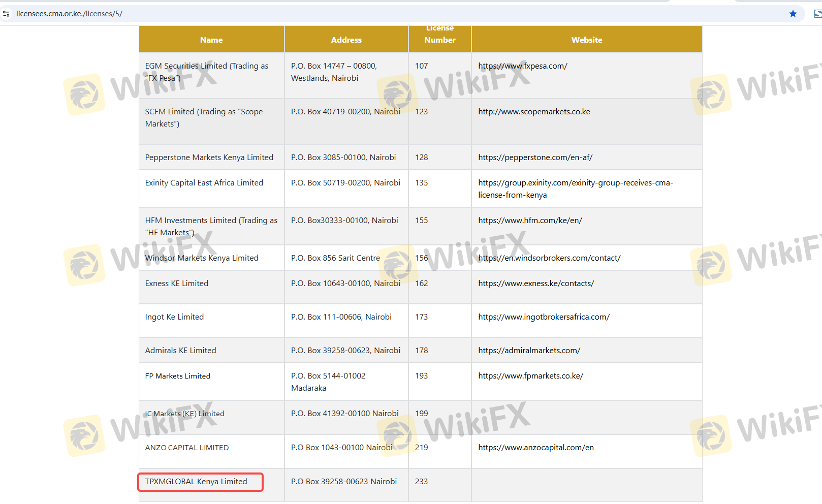
Task: Open the pepperstone.com/en-af link
Action: (x=535, y=157)
